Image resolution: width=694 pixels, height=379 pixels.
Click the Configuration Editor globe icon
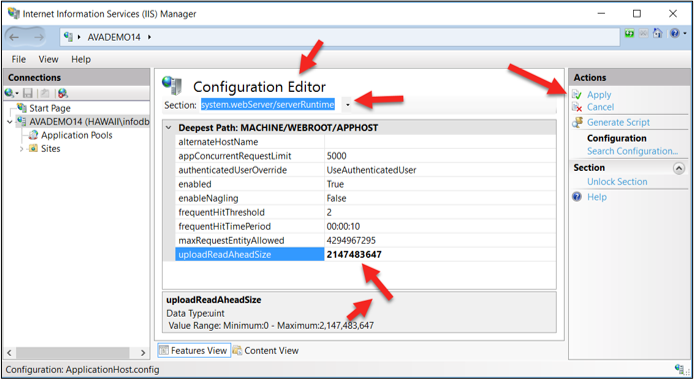point(172,85)
